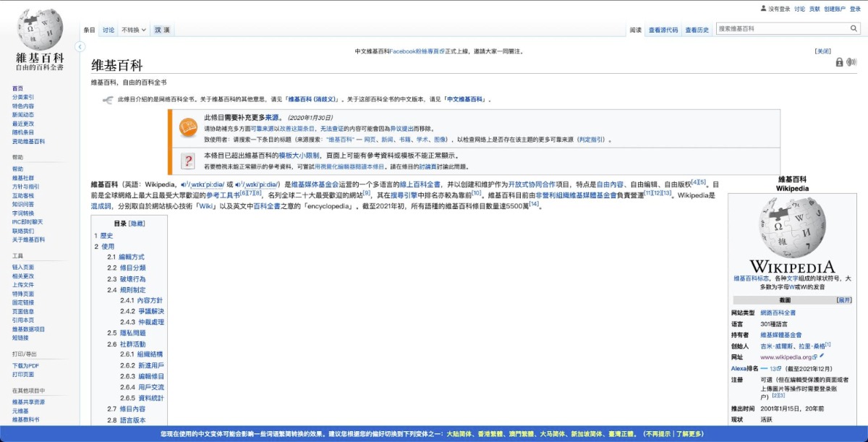The width and height of the screenshot is (868, 442).
Task: Open the 讨论 link in the top user bar
Action: [799, 9]
